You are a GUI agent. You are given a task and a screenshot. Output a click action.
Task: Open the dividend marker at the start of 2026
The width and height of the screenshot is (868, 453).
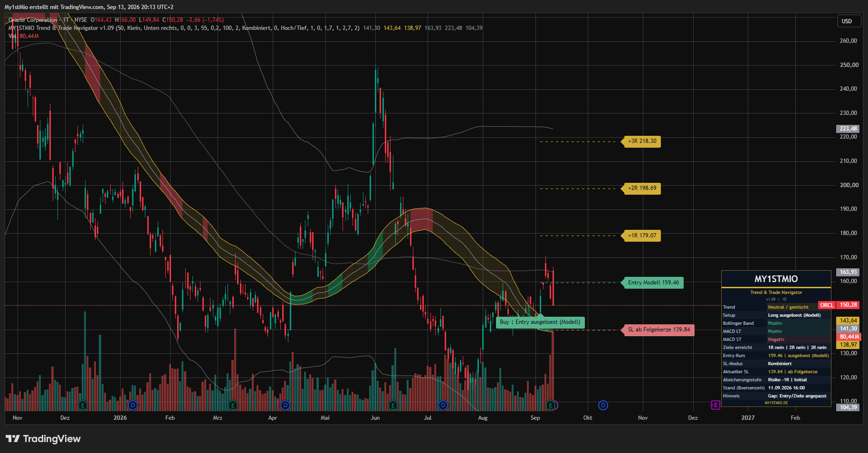[x=133, y=405]
